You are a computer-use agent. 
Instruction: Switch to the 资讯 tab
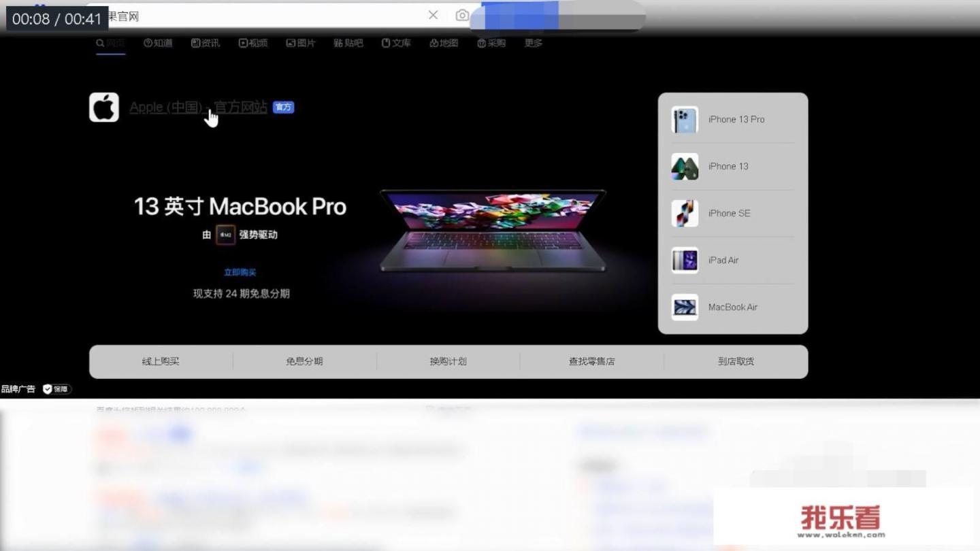pyautogui.click(x=206, y=43)
